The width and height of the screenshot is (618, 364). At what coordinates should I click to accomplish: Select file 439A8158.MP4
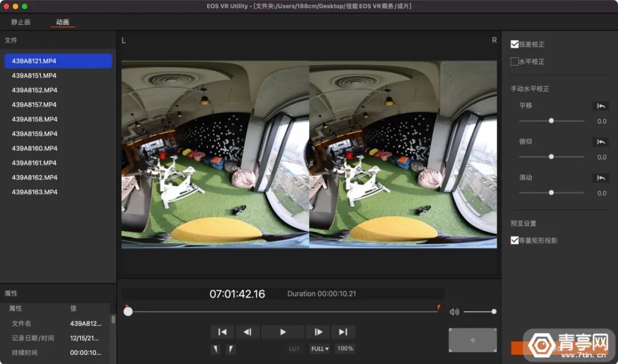(x=58, y=120)
